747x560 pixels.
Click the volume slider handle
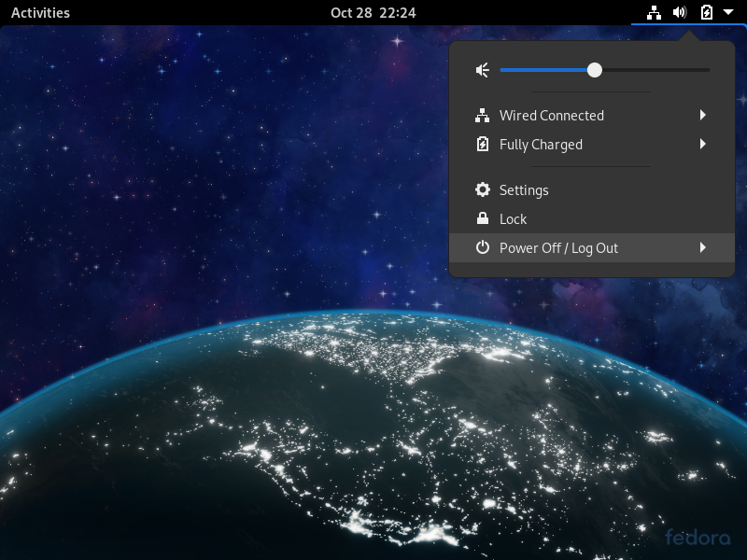595,70
